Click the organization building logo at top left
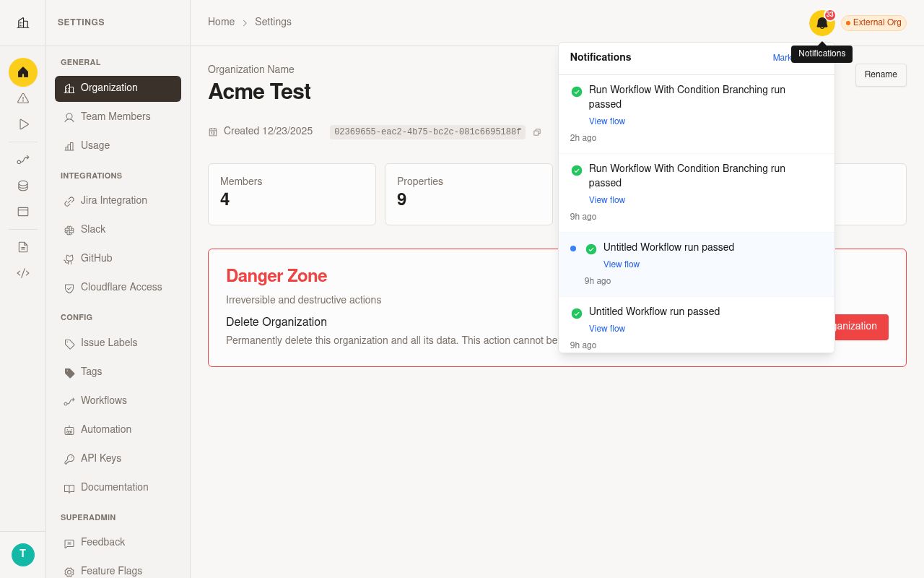 click(x=23, y=22)
